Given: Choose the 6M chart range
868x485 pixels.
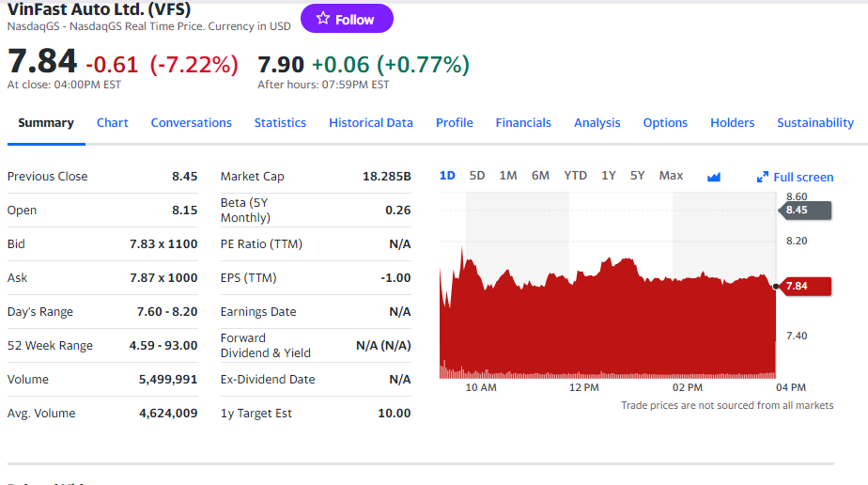Looking at the screenshot, I should click(540, 176).
